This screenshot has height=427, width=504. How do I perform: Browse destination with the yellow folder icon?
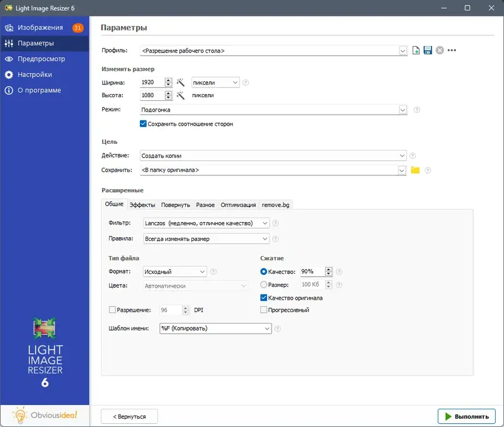click(x=415, y=170)
